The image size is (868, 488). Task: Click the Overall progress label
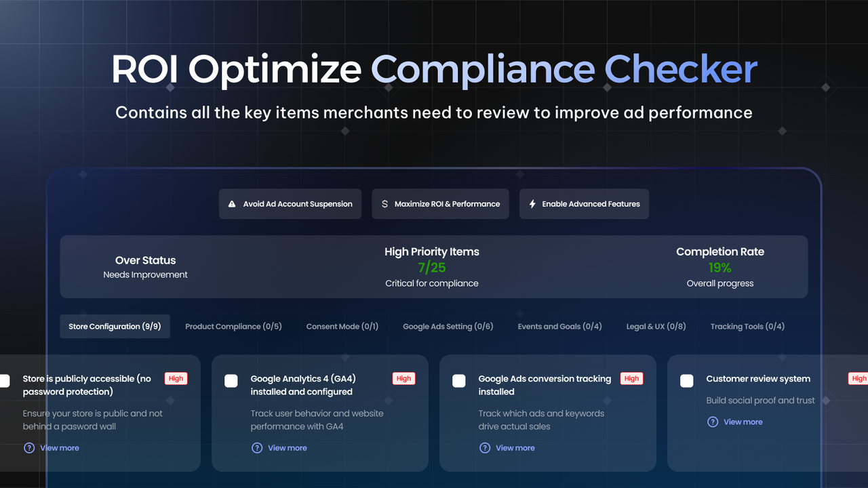[x=720, y=283]
